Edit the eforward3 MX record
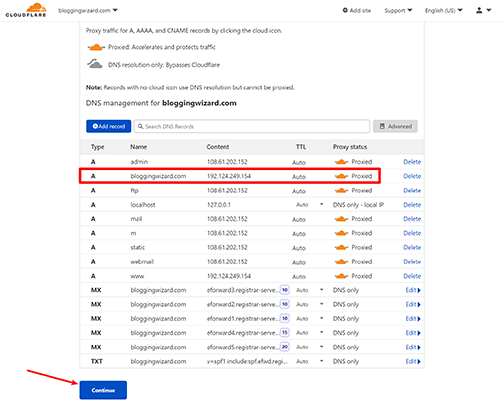This screenshot has height=400, width=502. [x=413, y=290]
